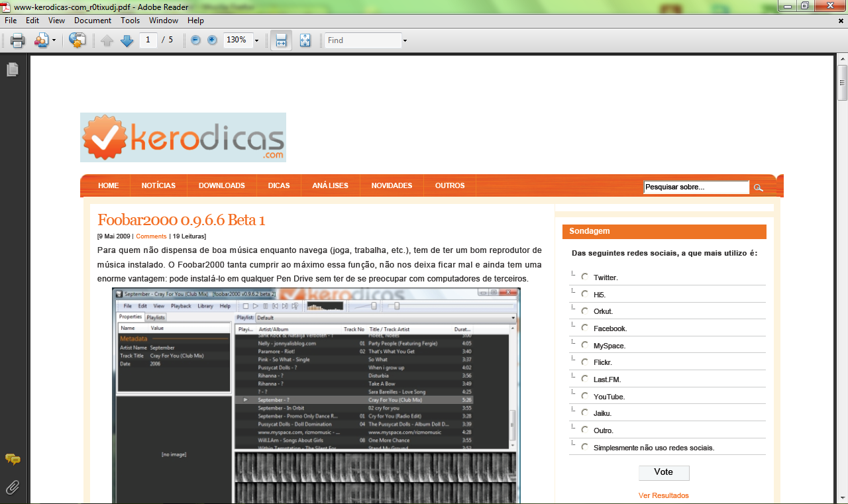Select the Twitter radio option
Viewport: 848px width, 504px height.
[584, 277]
